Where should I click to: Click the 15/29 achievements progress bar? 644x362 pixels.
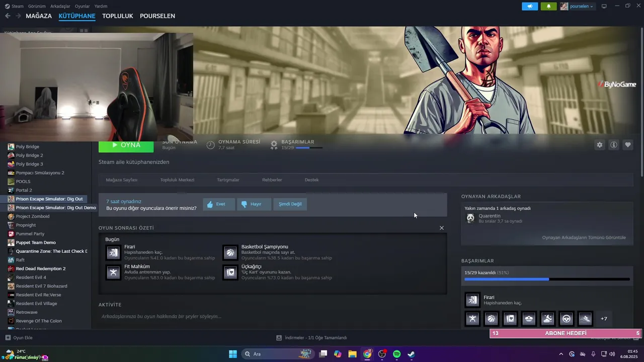click(547, 279)
